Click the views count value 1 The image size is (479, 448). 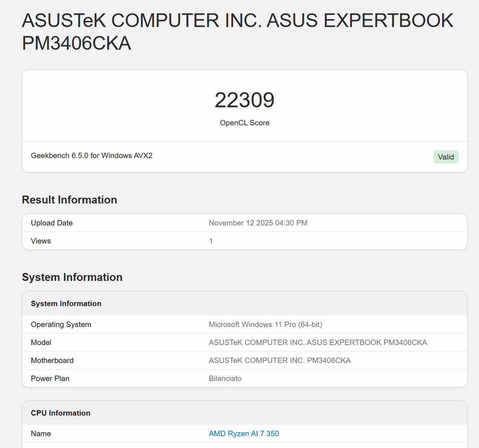(211, 241)
